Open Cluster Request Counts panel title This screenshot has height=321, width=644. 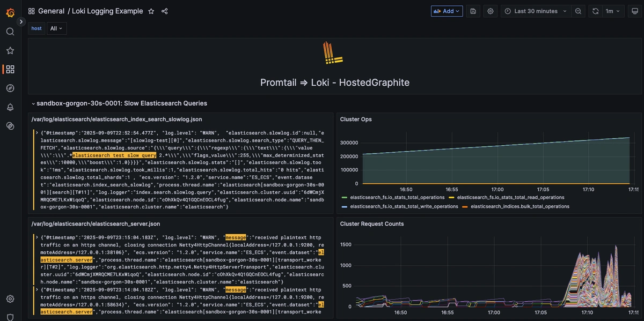[372, 224]
